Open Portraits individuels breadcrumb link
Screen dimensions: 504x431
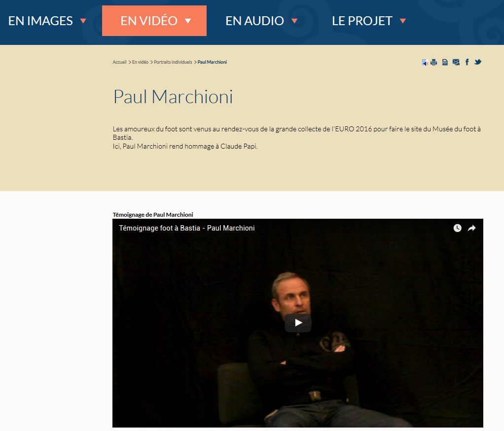tap(173, 62)
